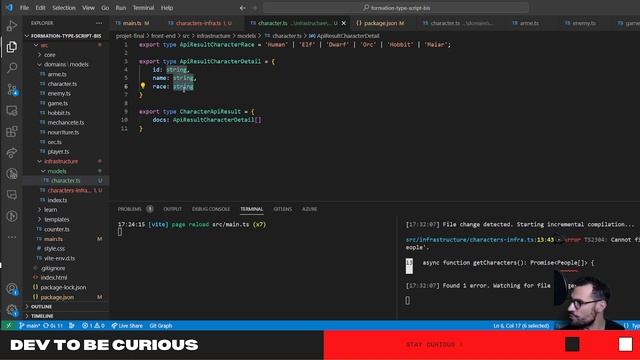
Task: Click the green remote window indicator
Action: [8, 325]
